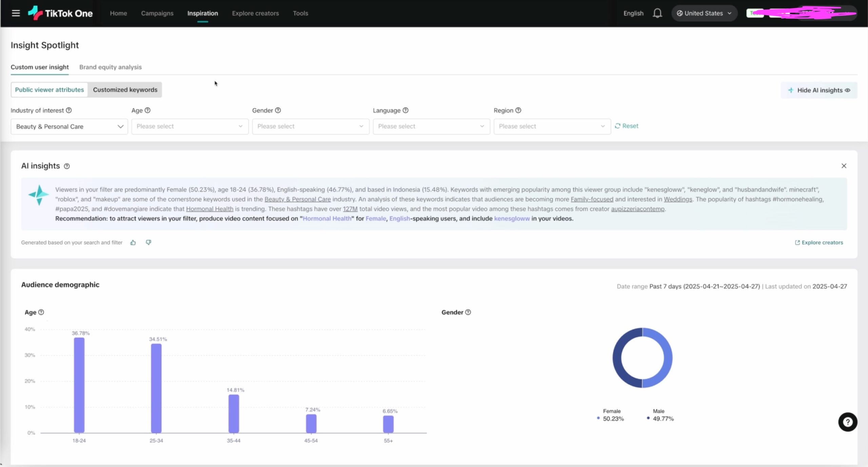Click the TikTok One logo
Screen dimensions: 868x467
60,13
